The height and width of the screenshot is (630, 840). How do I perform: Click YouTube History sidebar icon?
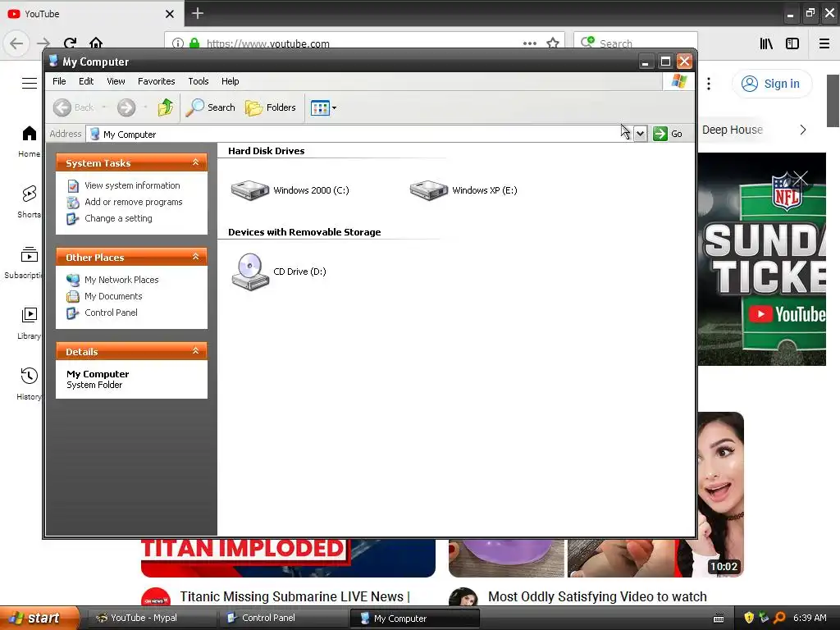tap(29, 376)
